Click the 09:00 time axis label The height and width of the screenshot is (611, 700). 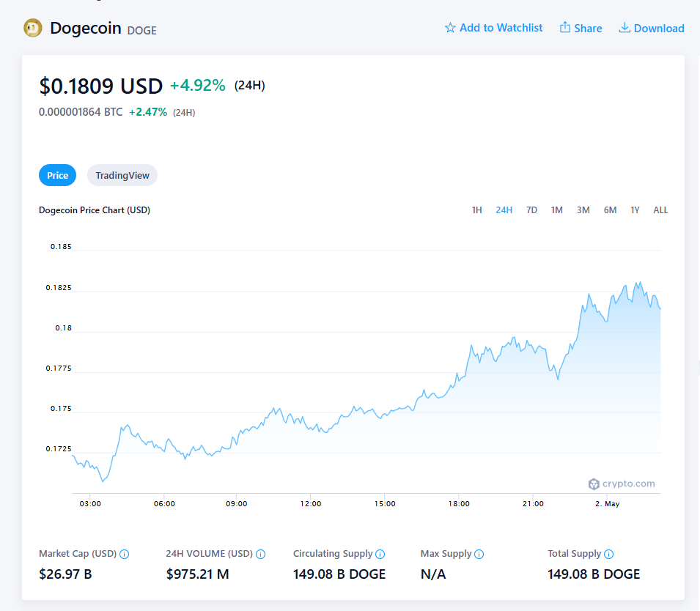point(237,503)
